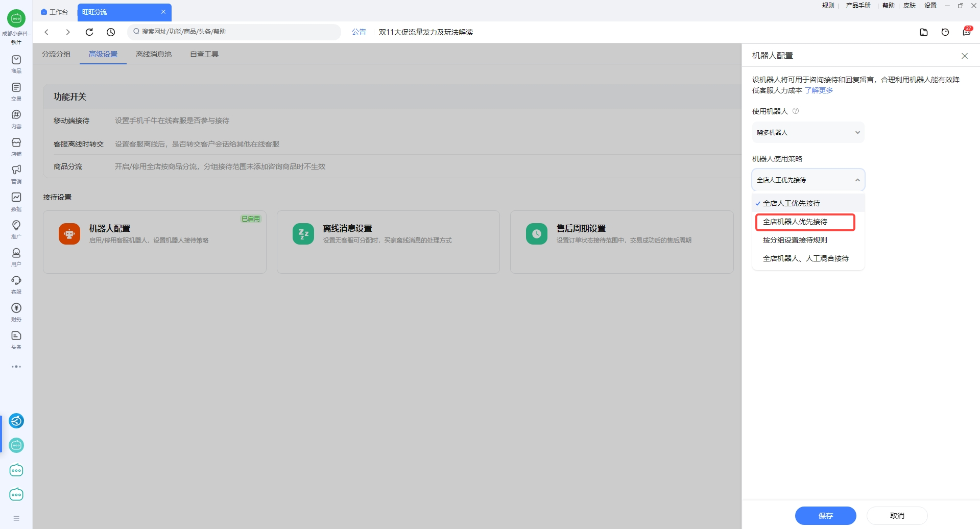Switch to the 自查工具 tab

tap(204, 54)
